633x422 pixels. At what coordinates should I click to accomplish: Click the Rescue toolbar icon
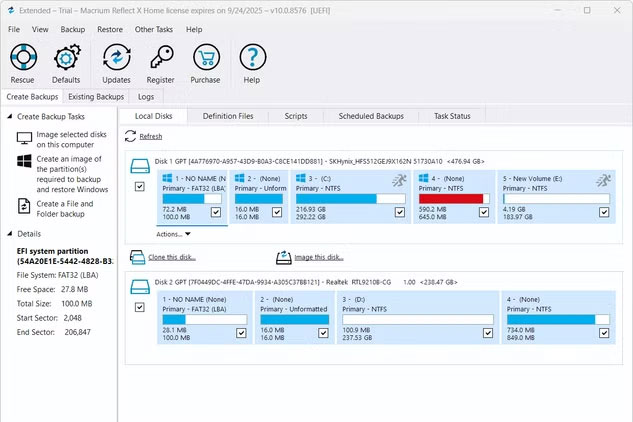click(22, 58)
